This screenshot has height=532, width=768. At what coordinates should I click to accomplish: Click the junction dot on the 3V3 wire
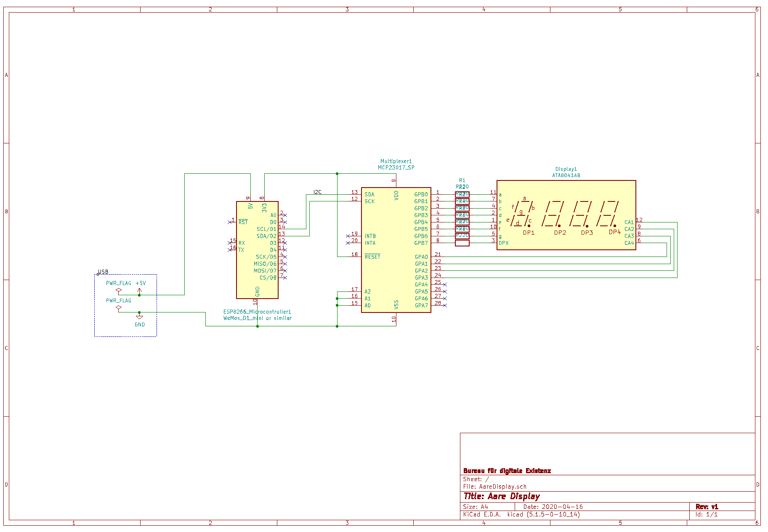[337, 173]
